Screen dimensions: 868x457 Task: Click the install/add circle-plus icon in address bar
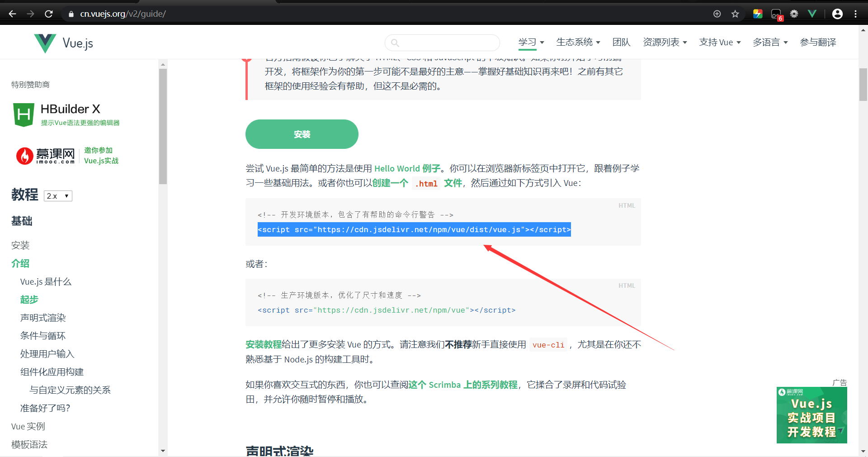(717, 14)
